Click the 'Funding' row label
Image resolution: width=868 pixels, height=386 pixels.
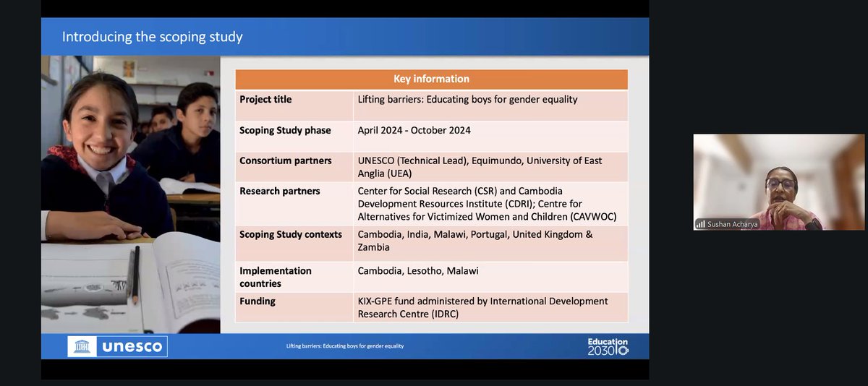click(258, 301)
